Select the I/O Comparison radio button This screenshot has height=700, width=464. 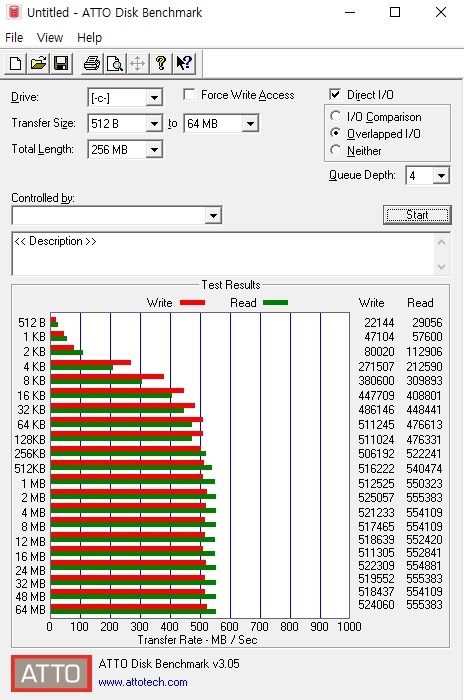(x=335, y=116)
